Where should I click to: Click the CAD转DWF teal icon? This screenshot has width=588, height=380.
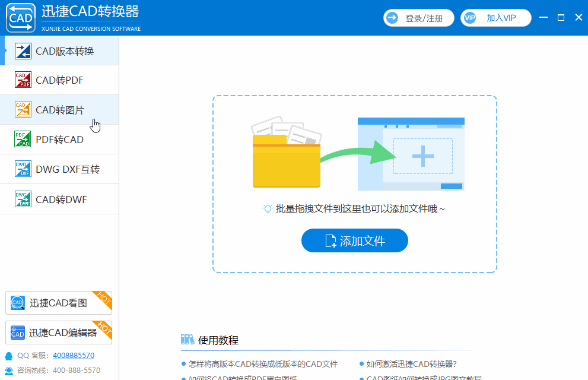point(23,199)
